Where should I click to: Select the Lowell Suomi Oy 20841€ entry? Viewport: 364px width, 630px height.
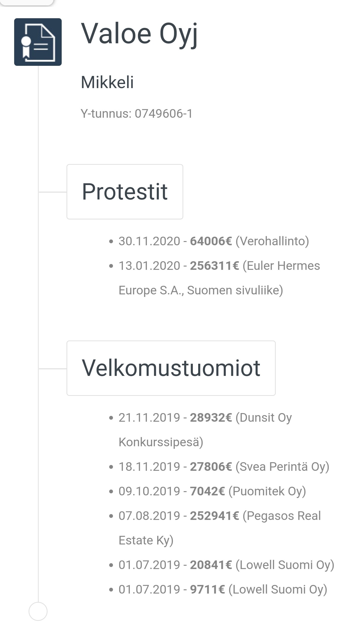pyautogui.click(x=226, y=565)
